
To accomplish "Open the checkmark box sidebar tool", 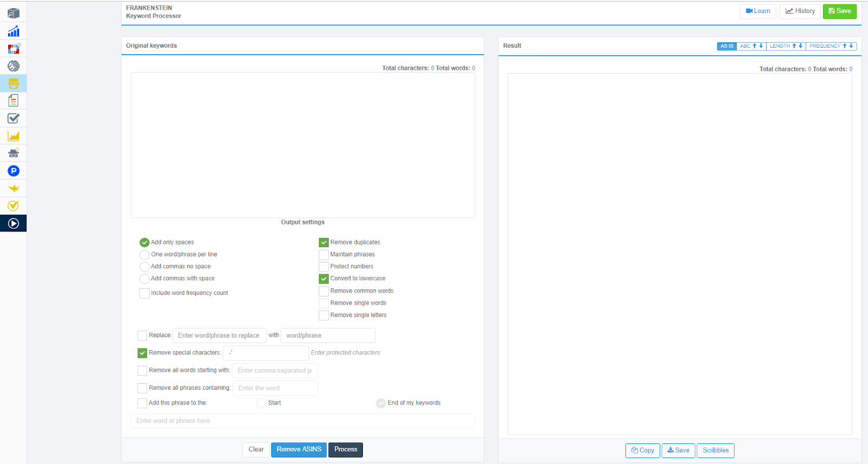I will tap(14, 118).
